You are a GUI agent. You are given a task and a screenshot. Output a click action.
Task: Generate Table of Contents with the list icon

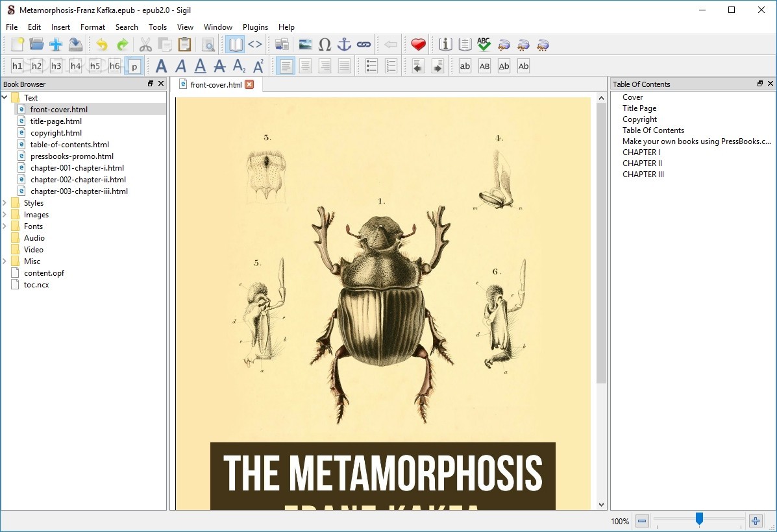click(x=464, y=45)
